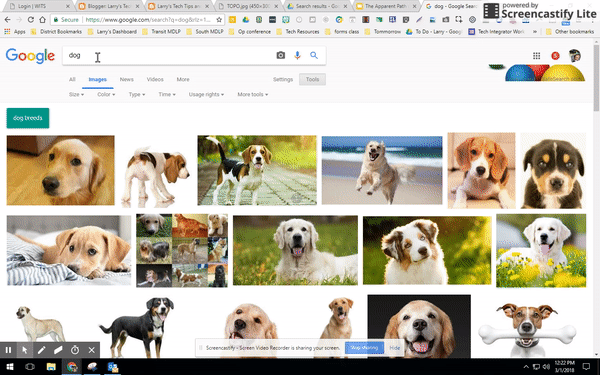The width and height of the screenshot is (600, 375).
Task: Click the browser address bar URL
Action: [x=148, y=20]
